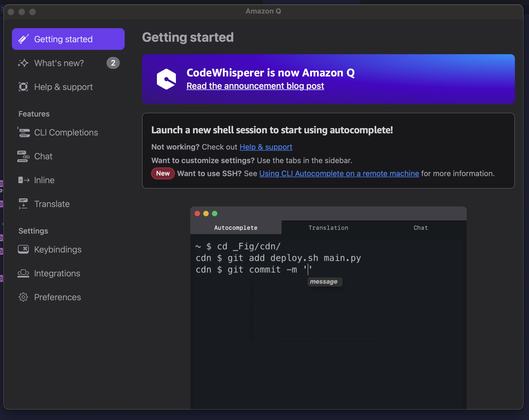Click the Inline feature arrow icon
Screen dimensions: 529x420
[24, 180]
